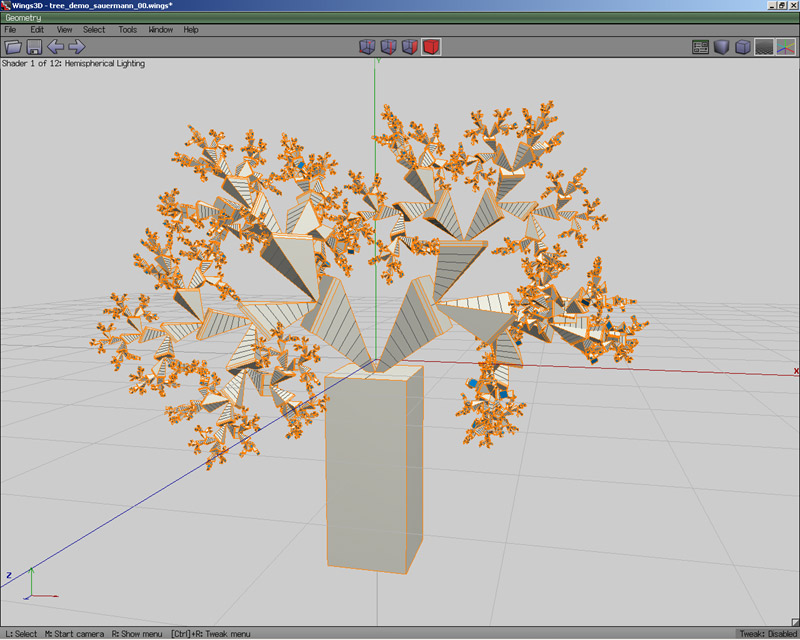Open the Edit menu
800x640 pixels.
(x=37, y=30)
